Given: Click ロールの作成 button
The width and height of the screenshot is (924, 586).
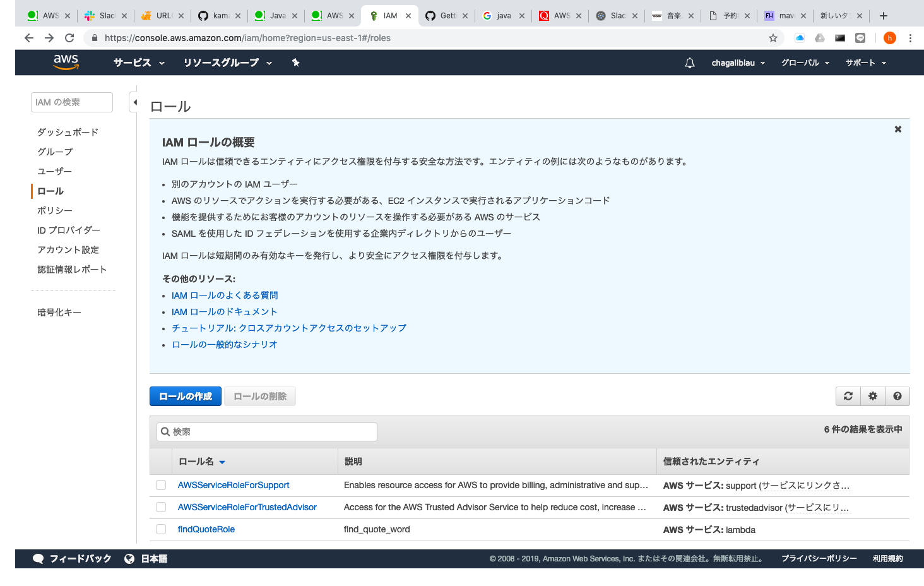Looking at the screenshot, I should pos(186,396).
